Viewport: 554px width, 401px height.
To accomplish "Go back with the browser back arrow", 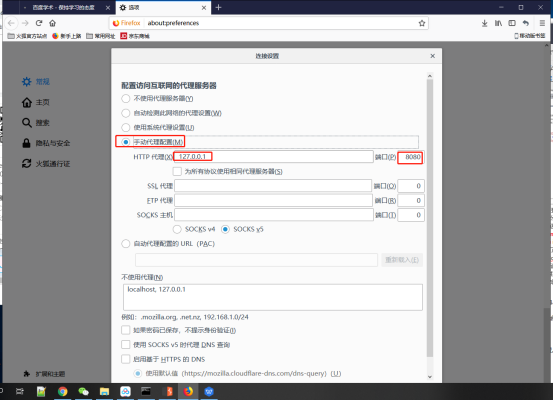I will (11, 23).
